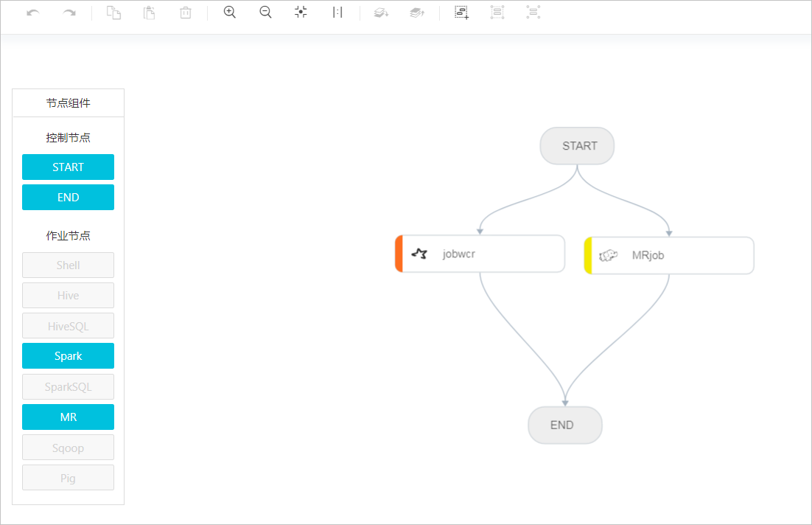Click the disabled Hive node button

click(68, 296)
